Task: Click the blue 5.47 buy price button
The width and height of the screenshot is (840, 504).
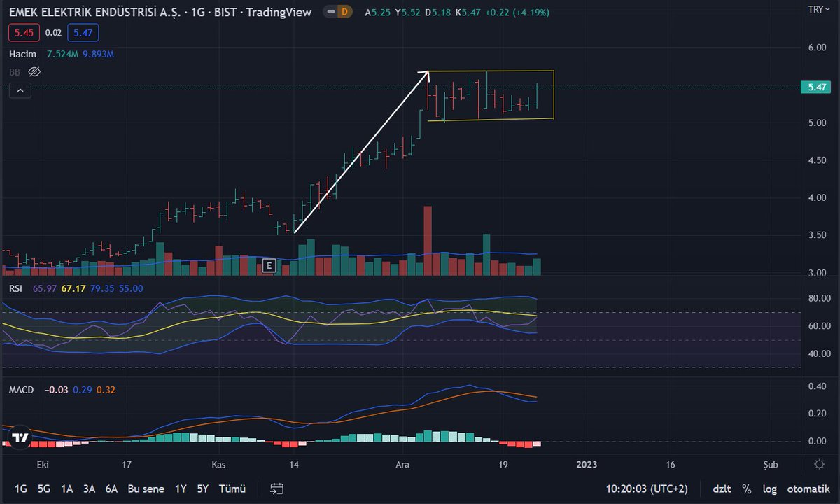Action: [x=83, y=32]
